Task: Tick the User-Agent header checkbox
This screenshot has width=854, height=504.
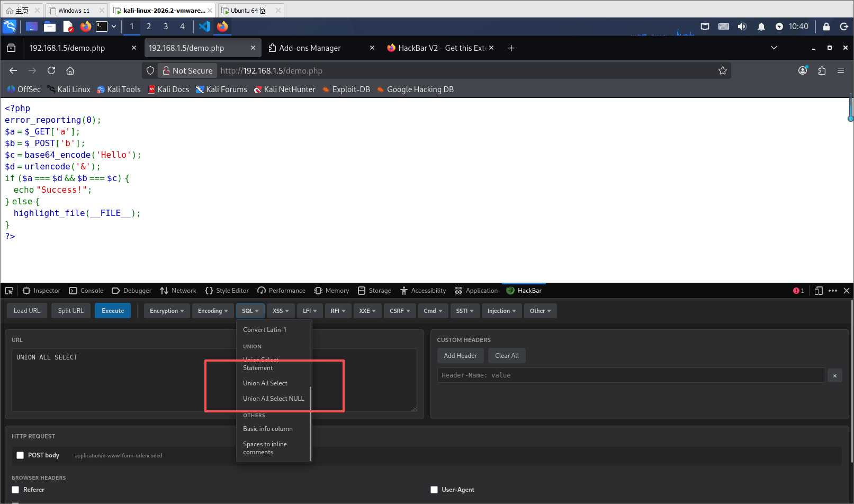Action: (434, 490)
